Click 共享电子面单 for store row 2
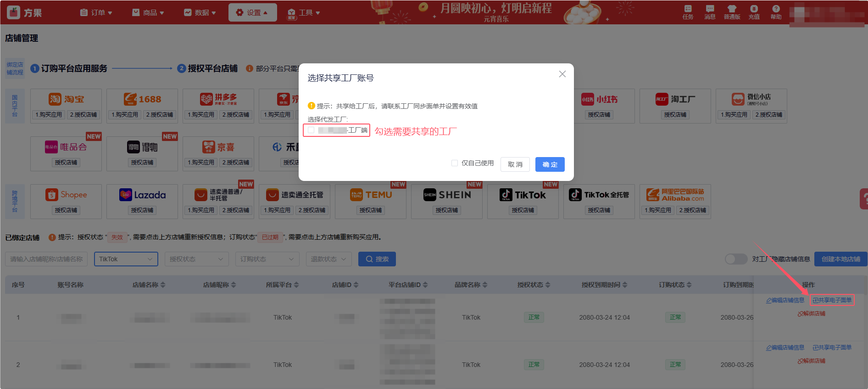Image resolution: width=868 pixels, height=389 pixels. point(832,348)
